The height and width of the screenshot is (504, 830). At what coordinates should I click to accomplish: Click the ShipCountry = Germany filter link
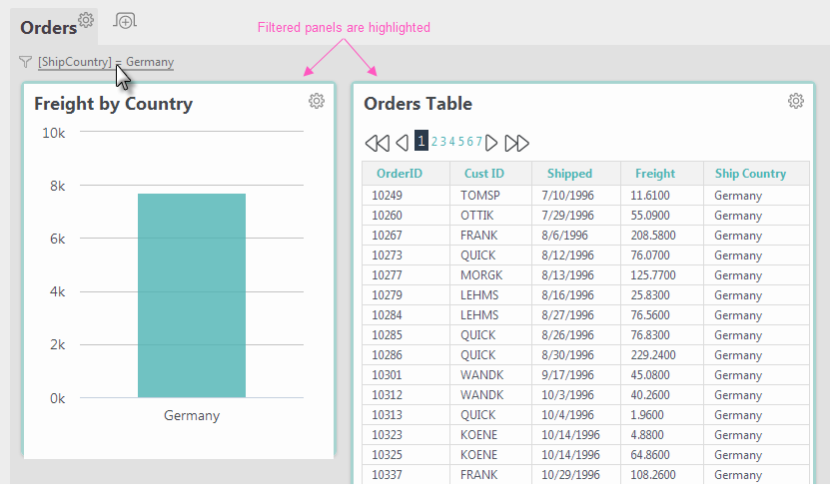[x=106, y=62]
